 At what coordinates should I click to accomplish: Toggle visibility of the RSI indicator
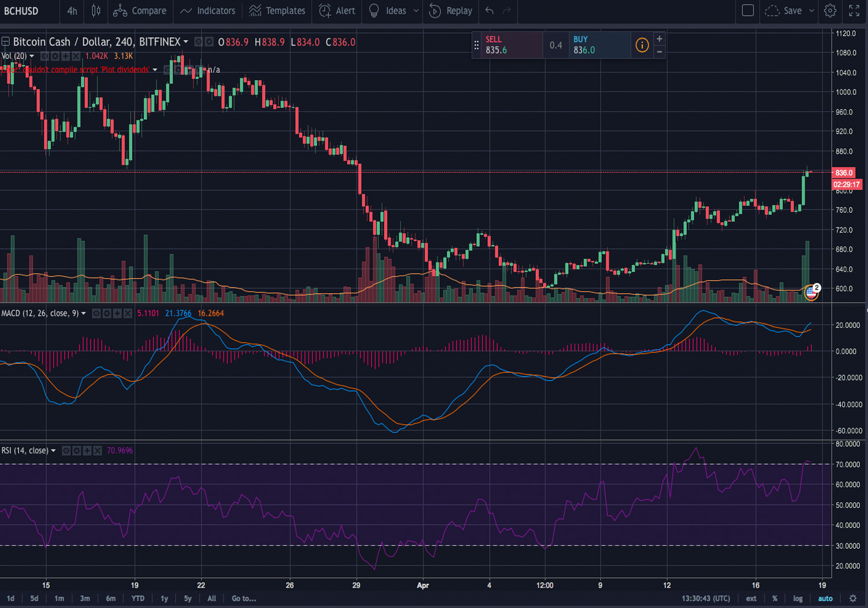coord(67,450)
